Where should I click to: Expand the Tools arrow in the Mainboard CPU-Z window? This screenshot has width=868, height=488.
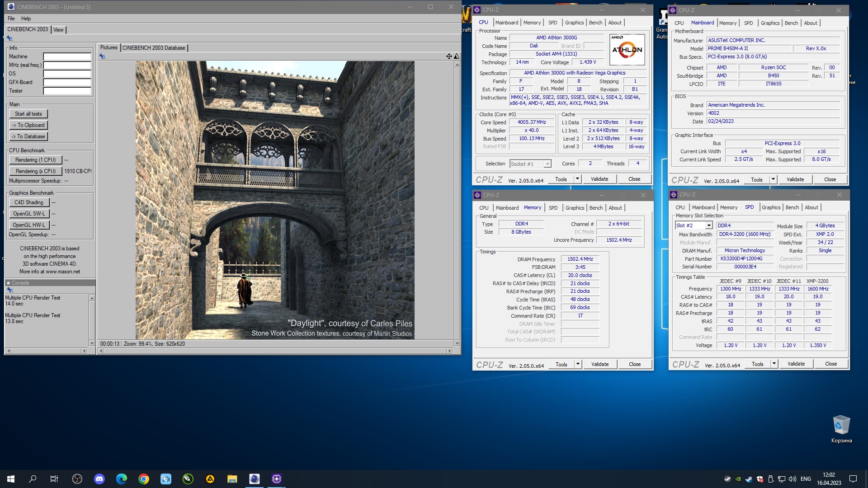tap(773, 179)
